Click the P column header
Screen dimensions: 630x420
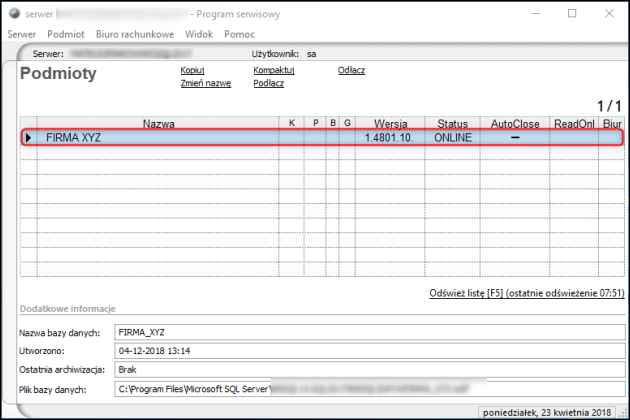(x=315, y=123)
